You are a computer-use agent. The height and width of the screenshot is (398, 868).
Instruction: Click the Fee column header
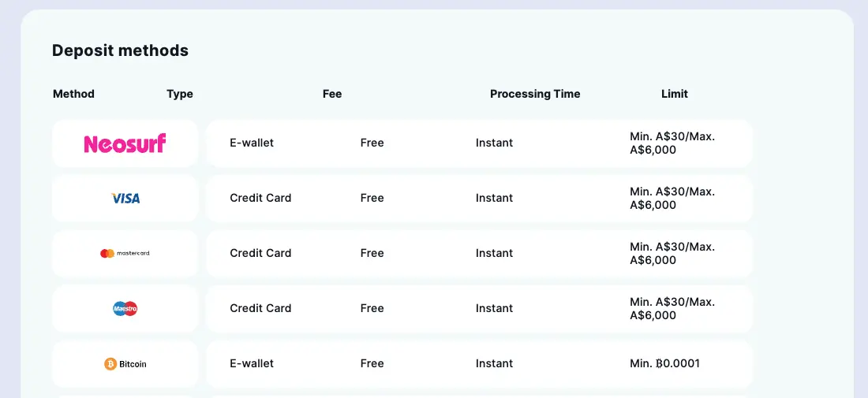pos(332,94)
